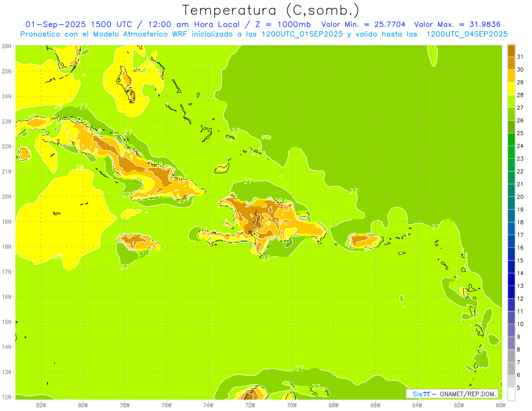Click the valid-until time '1200UTC_04SEP2025'
This screenshot has width=532, height=411.
pos(467,34)
